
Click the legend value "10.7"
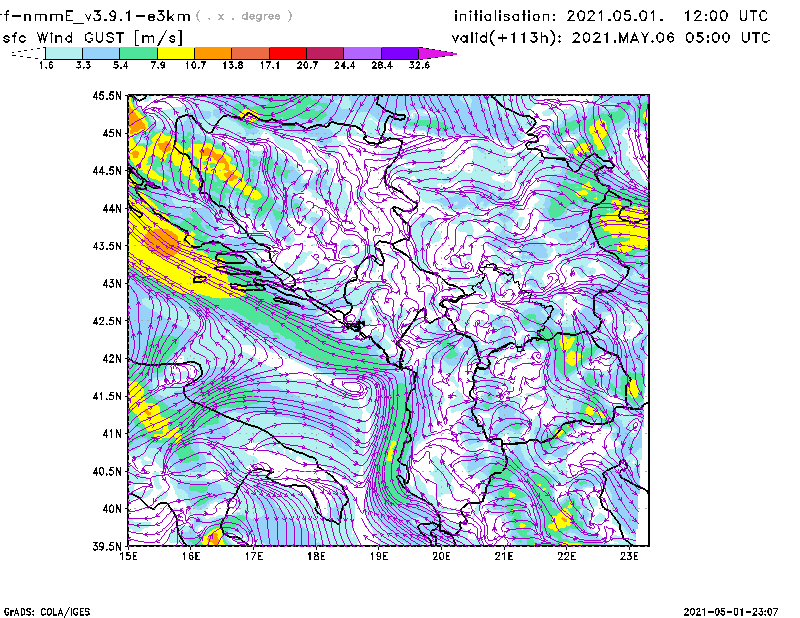coord(195,65)
